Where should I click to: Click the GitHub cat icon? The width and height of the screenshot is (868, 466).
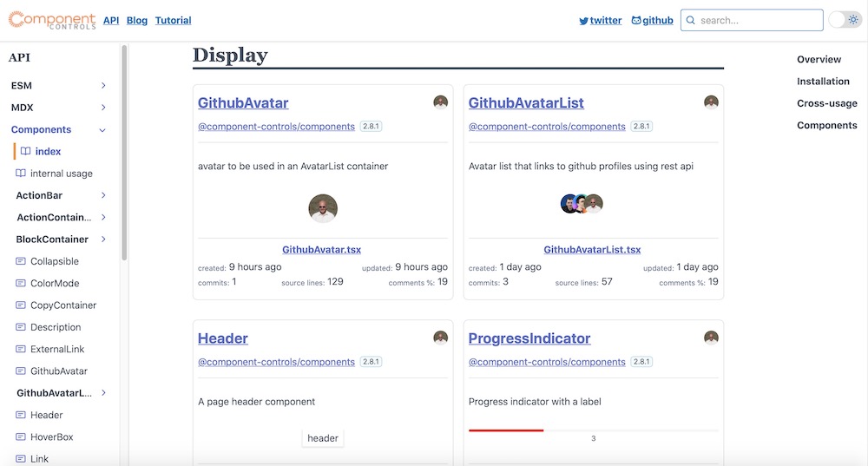tap(636, 21)
